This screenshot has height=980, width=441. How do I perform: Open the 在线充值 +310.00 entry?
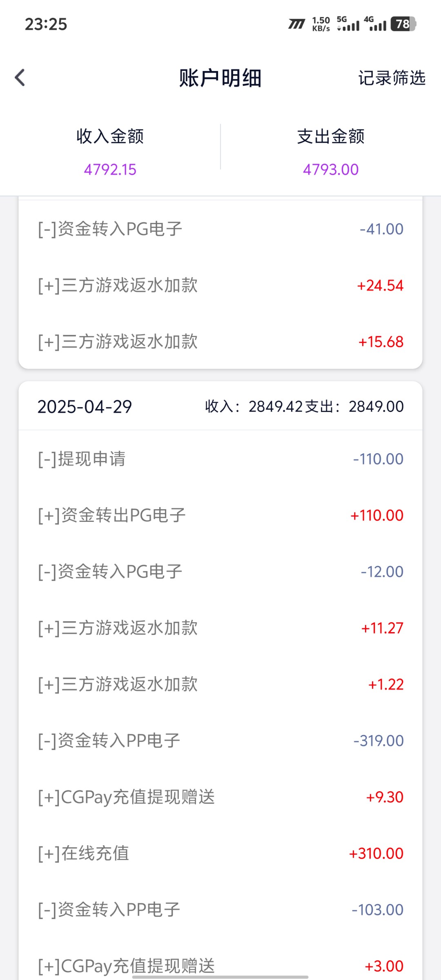click(220, 853)
